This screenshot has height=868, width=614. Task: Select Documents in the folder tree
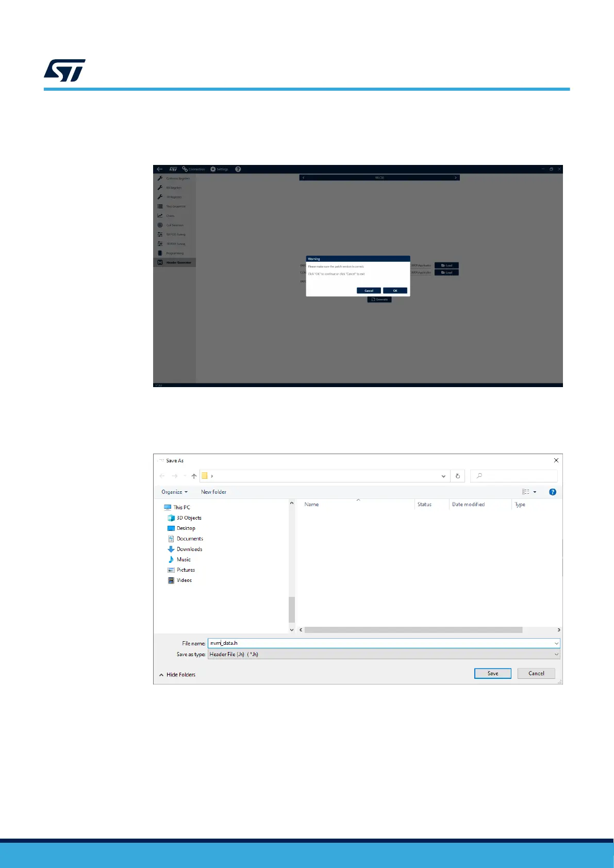pyautogui.click(x=186, y=539)
